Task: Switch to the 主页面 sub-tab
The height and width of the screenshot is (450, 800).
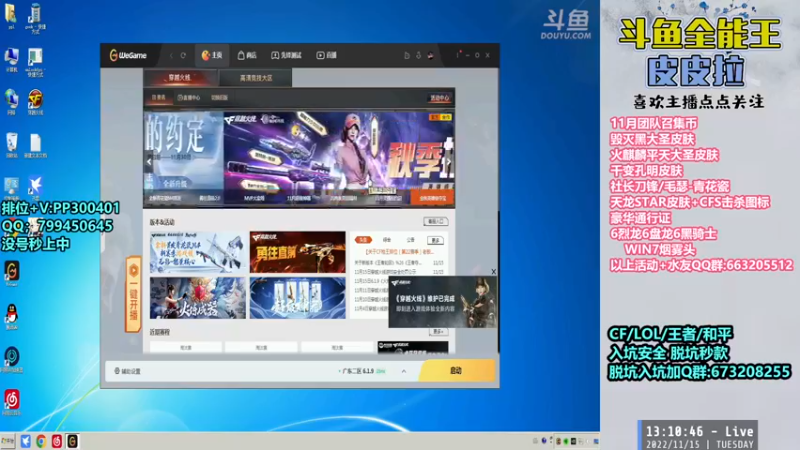Action: point(158,97)
